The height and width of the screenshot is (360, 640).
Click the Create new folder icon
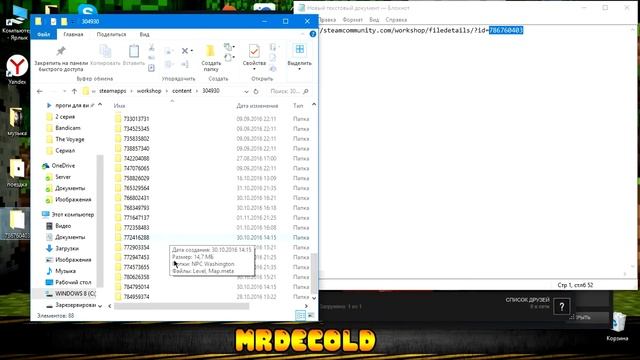(211, 58)
